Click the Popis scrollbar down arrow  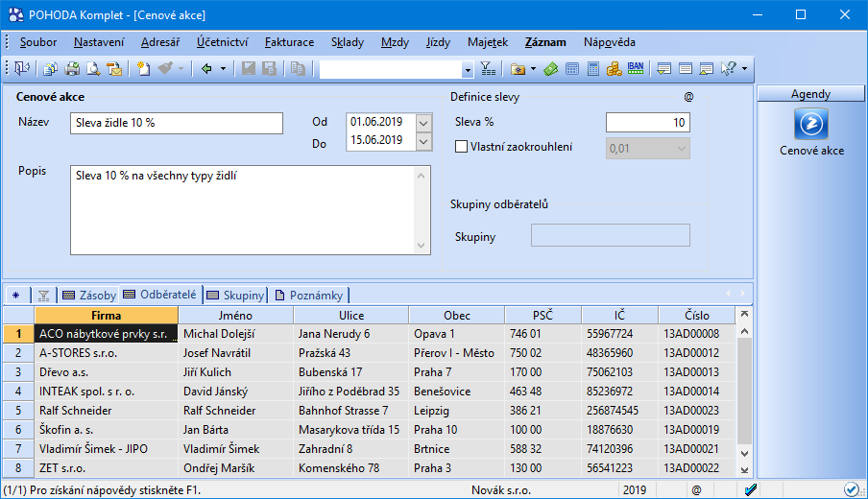[422, 246]
